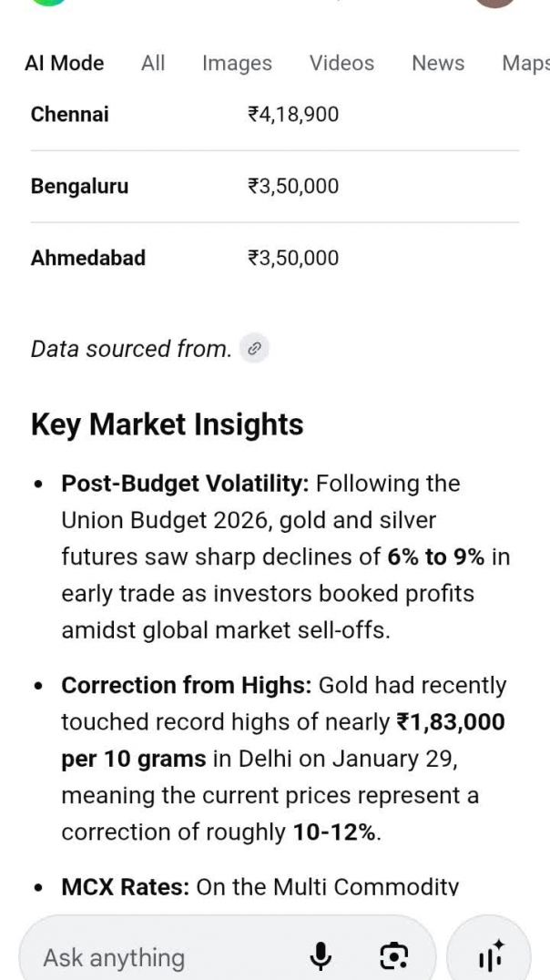Click the Ask anything input field

click(164, 957)
